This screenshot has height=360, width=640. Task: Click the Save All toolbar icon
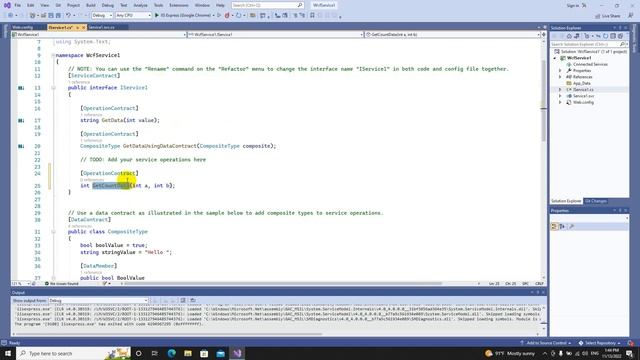[58, 16]
